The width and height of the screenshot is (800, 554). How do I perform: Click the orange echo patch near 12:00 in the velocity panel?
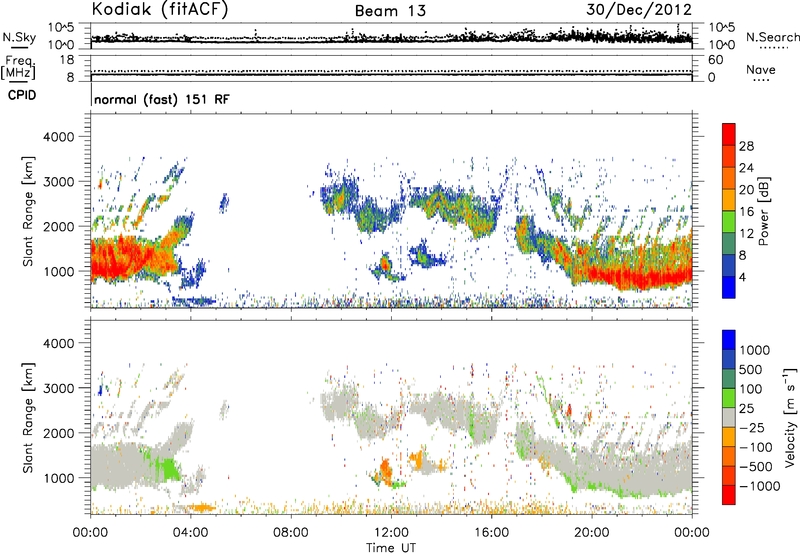click(385, 472)
